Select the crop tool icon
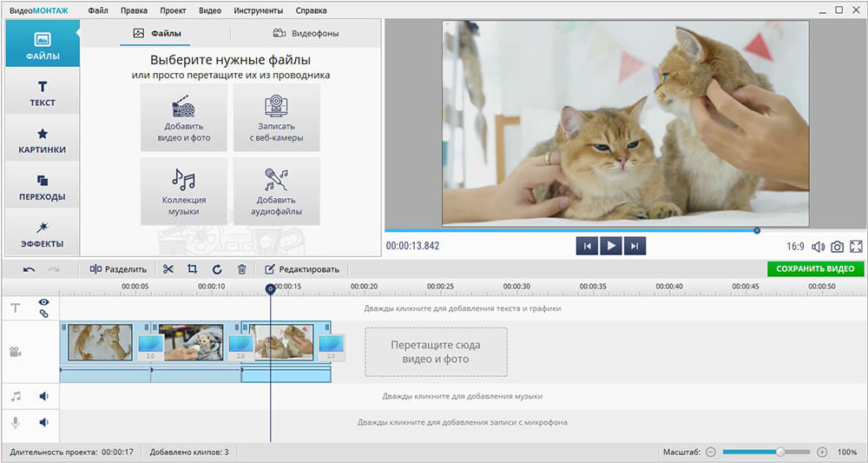The image size is (868, 463). pyautogui.click(x=193, y=269)
